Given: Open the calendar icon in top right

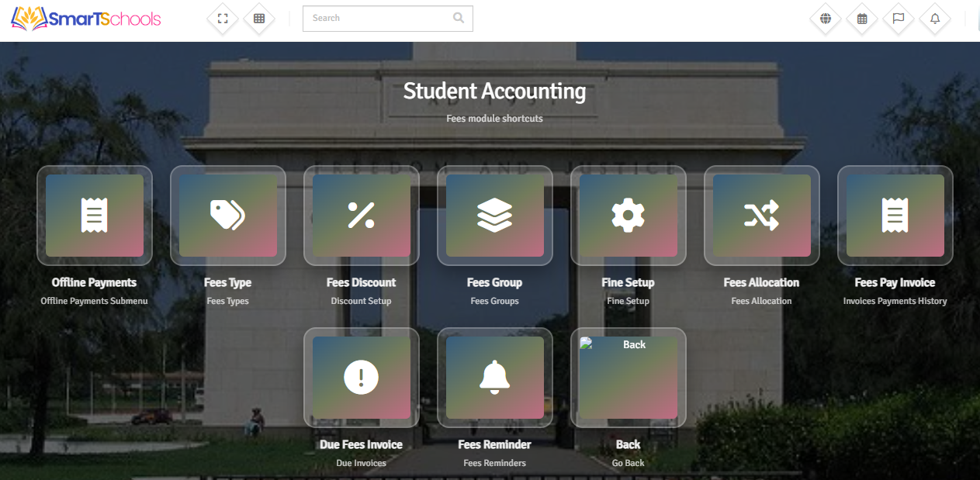Looking at the screenshot, I should tap(862, 19).
